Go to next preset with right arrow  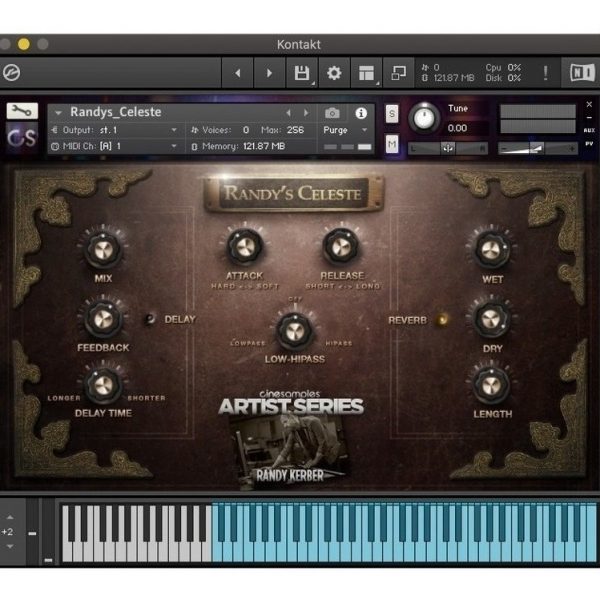coord(269,73)
